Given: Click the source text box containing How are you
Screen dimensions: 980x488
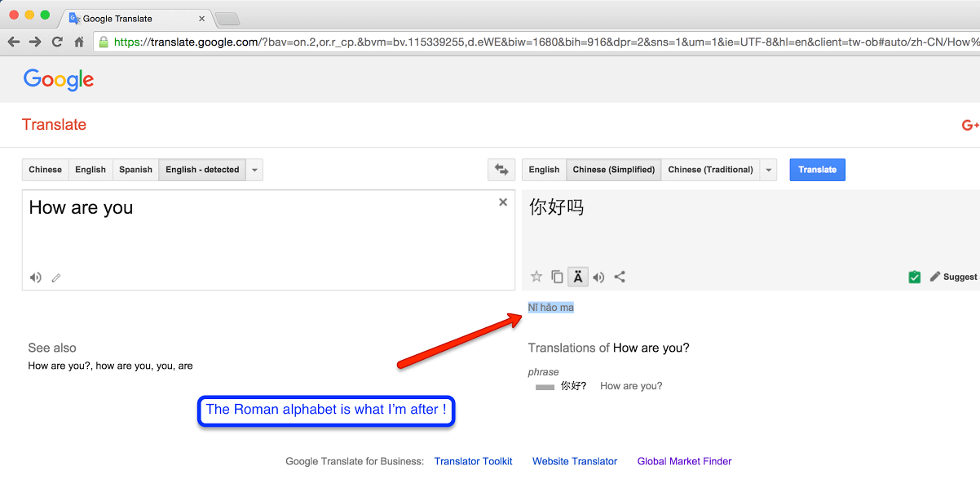Looking at the screenshot, I should (268, 240).
